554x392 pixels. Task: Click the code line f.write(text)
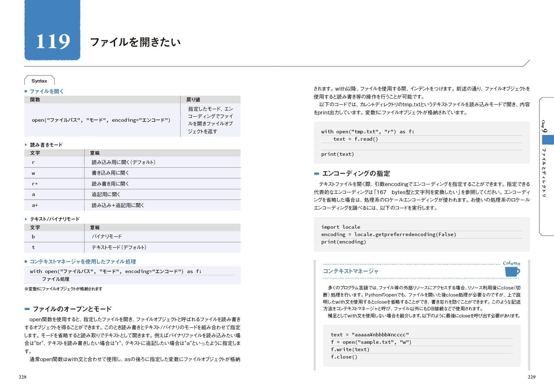point(350,350)
